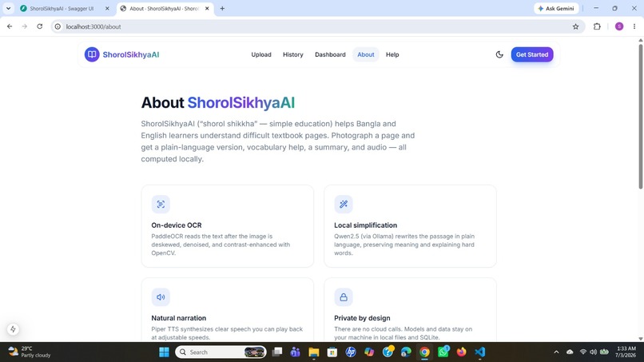Open Microsoft Store from the taskbar
Image resolution: width=644 pixels, height=362 pixels.
tap(332, 352)
